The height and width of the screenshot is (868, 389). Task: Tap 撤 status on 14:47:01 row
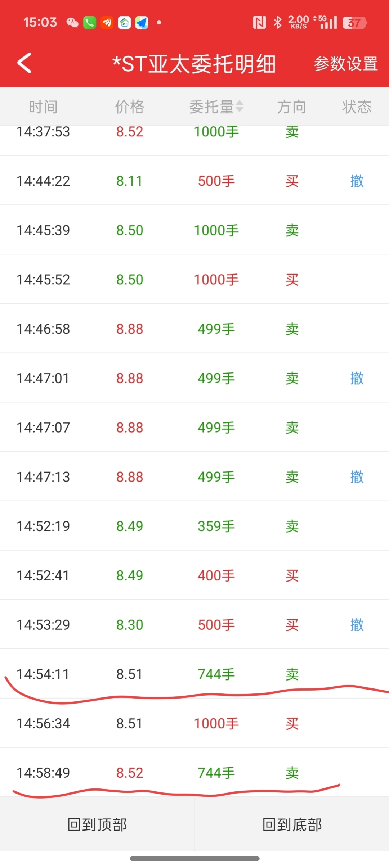tap(357, 378)
